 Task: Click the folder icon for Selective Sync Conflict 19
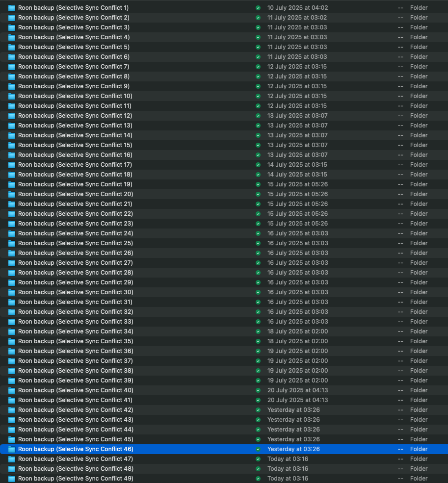pos(12,184)
